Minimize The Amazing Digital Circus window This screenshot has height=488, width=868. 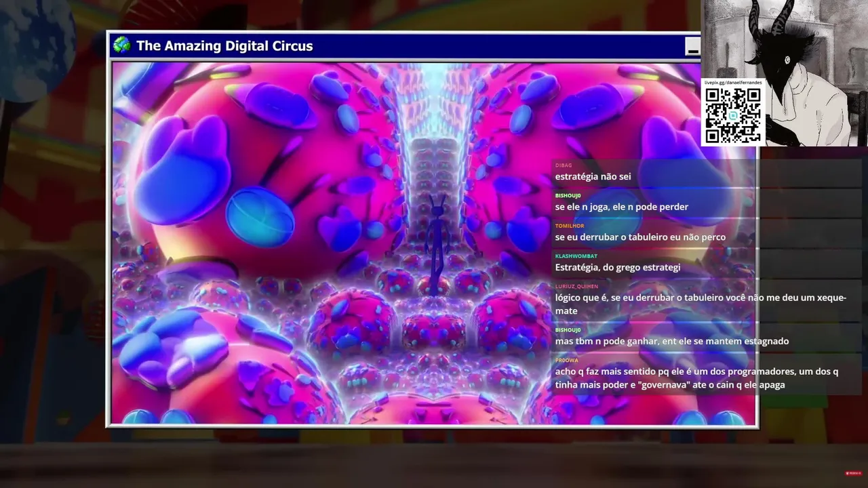[x=692, y=47]
